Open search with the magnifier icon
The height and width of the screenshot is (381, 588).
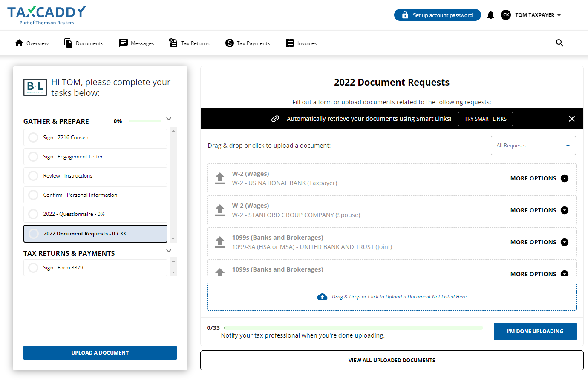(560, 43)
